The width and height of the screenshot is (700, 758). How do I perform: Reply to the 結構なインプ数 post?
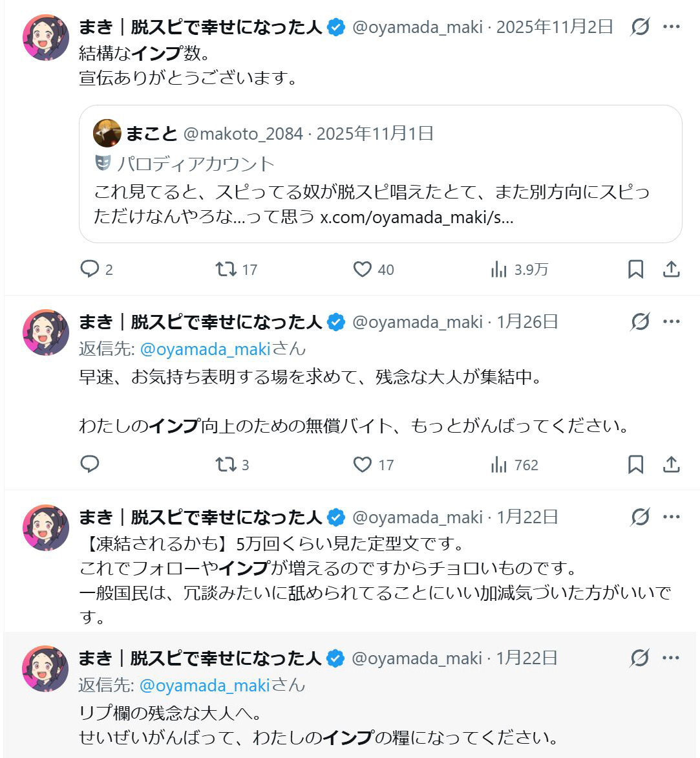(90, 269)
